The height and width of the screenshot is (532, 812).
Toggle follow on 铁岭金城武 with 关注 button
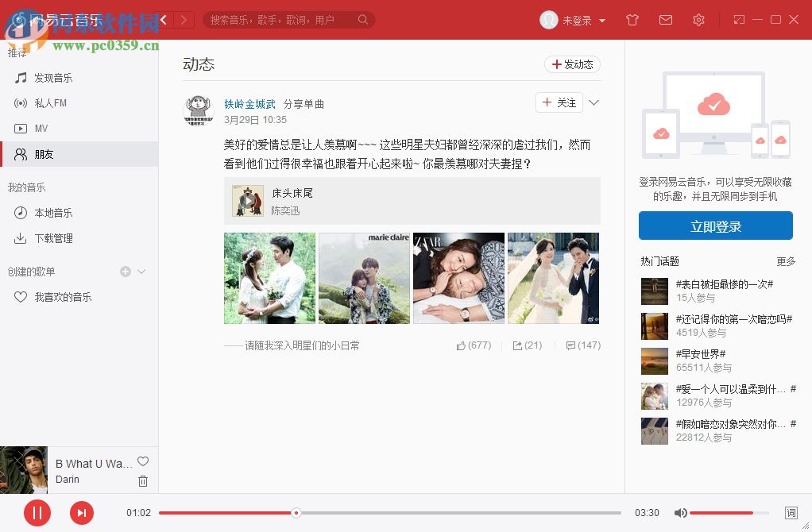(559, 103)
